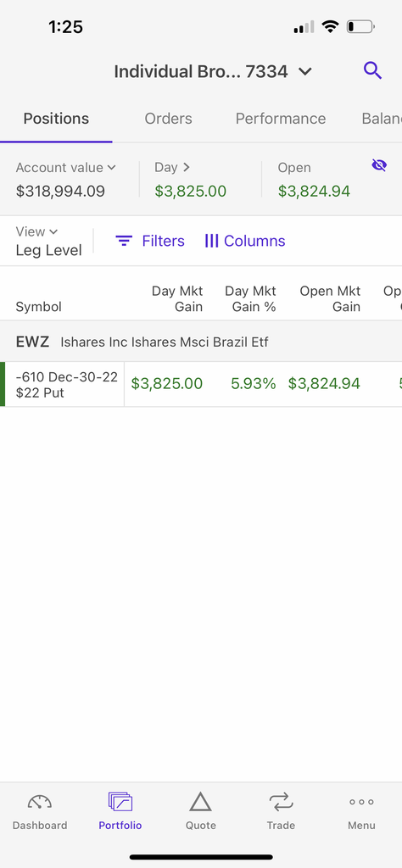Toggle the hide-values eye icon
The image size is (402, 868).
379,165
